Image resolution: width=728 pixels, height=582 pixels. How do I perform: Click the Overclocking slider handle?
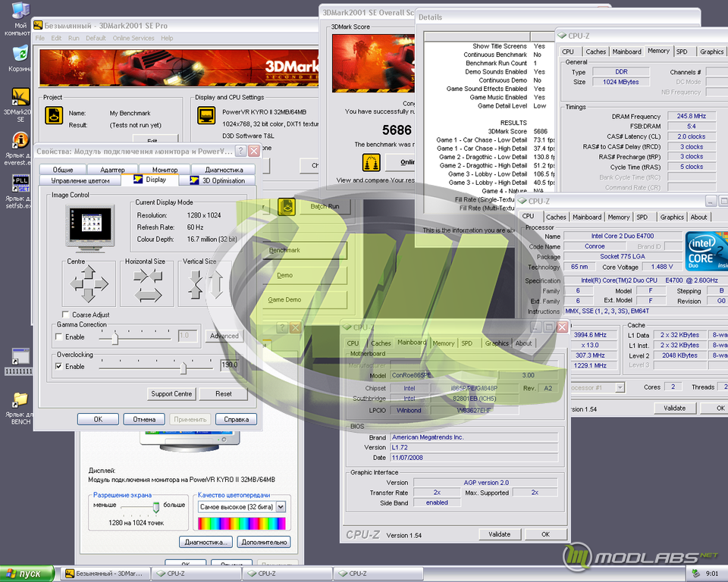(x=184, y=368)
